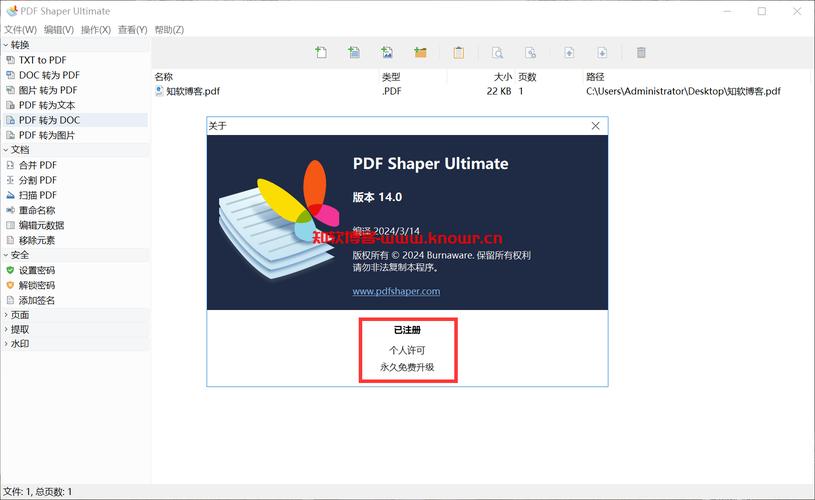This screenshot has width=815, height=500.
Task: Click the 22 KB size cell
Action: [x=499, y=91]
